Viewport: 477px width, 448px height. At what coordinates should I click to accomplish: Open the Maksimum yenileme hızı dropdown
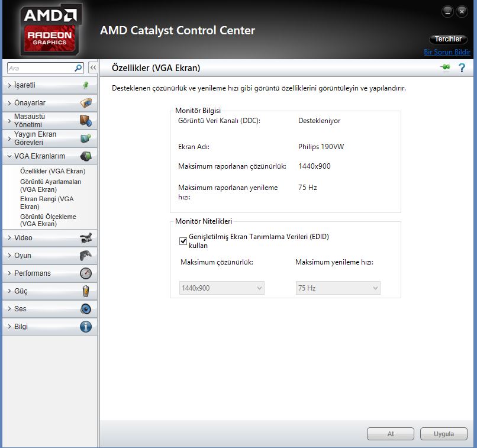pos(338,288)
